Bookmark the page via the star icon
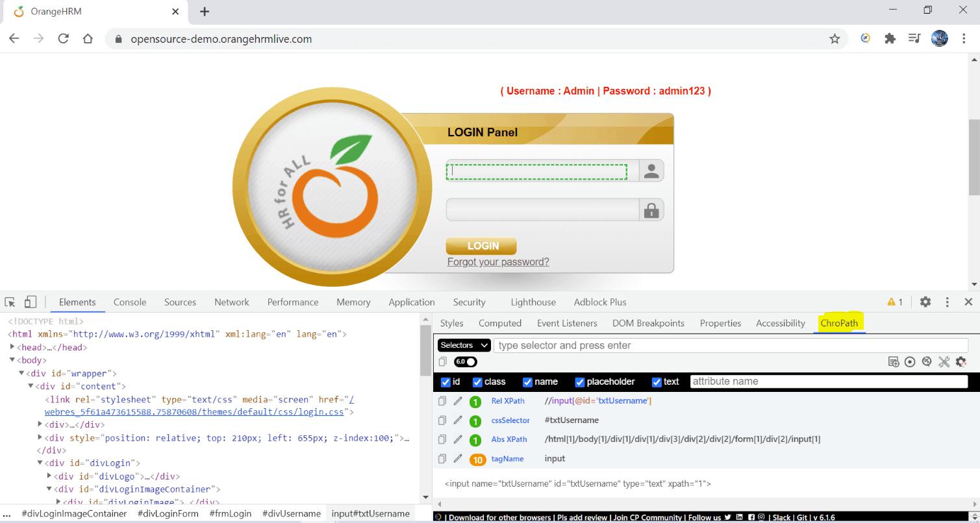The width and height of the screenshot is (980, 523). (x=835, y=38)
